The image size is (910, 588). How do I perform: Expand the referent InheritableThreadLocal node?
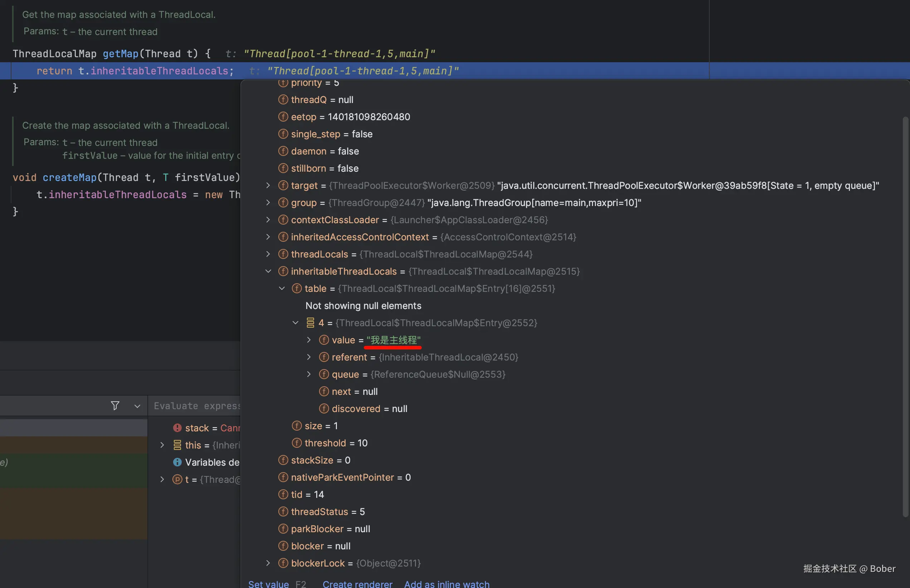click(x=309, y=357)
